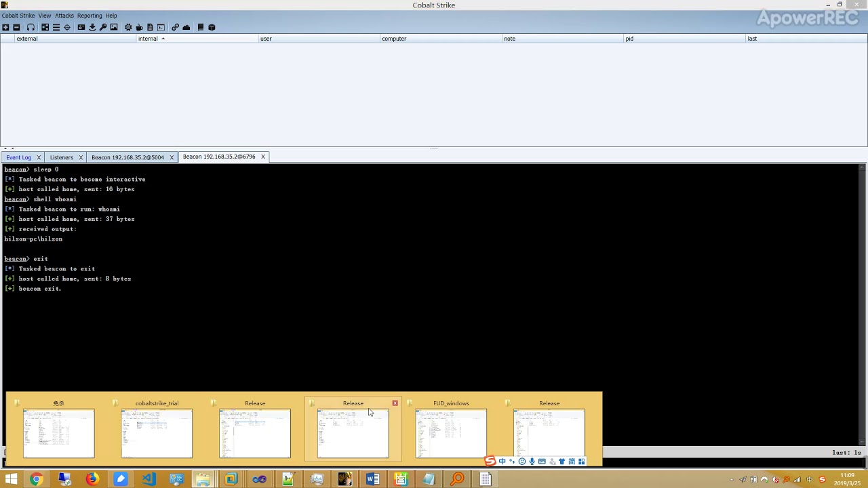Screen dimensions: 868x488
Task: Open the View menu
Action: pyautogui.click(x=45, y=16)
